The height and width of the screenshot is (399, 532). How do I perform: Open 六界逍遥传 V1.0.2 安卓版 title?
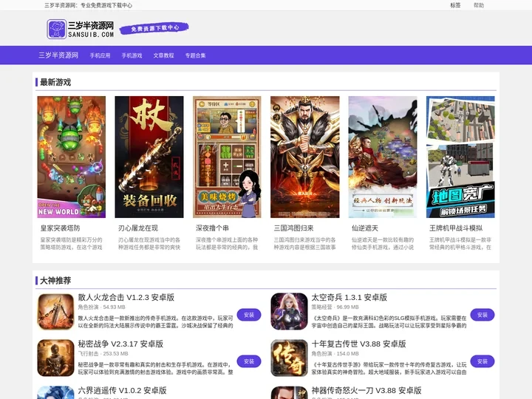[x=123, y=390]
